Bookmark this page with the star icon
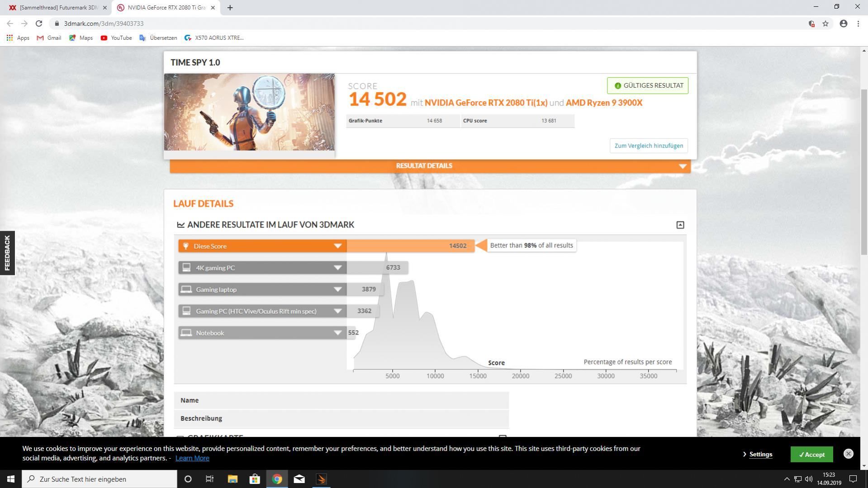Image resolution: width=868 pixels, height=488 pixels. pos(825,24)
